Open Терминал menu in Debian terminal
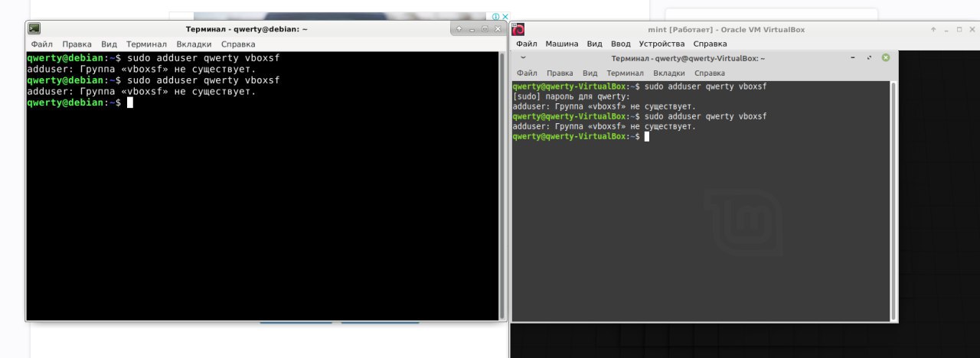This screenshot has height=358, width=980. [x=146, y=44]
